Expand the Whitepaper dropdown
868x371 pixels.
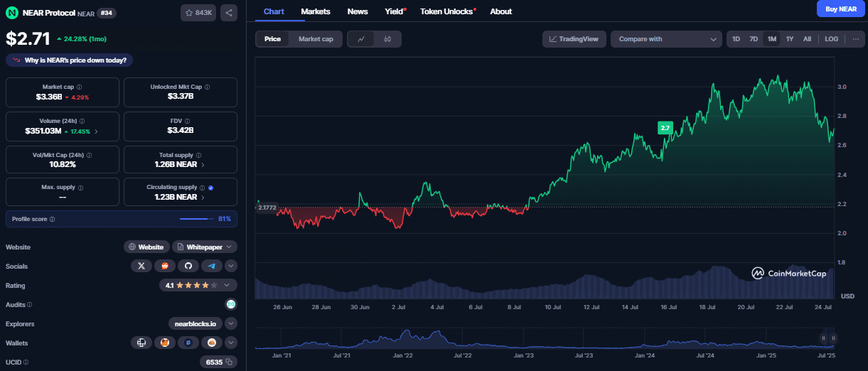pyautogui.click(x=204, y=247)
